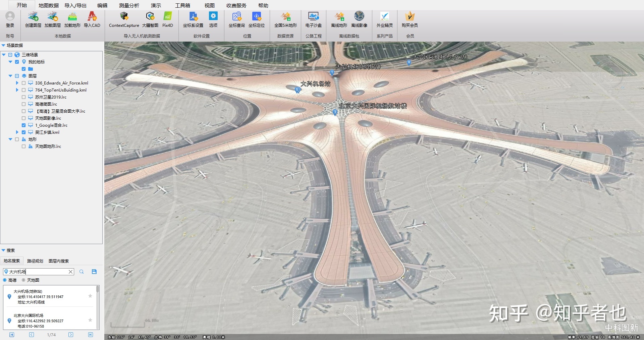Open 坐标系设置 coordinate system settings
The width and height of the screenshot is (644, 340).
point(193,17)
